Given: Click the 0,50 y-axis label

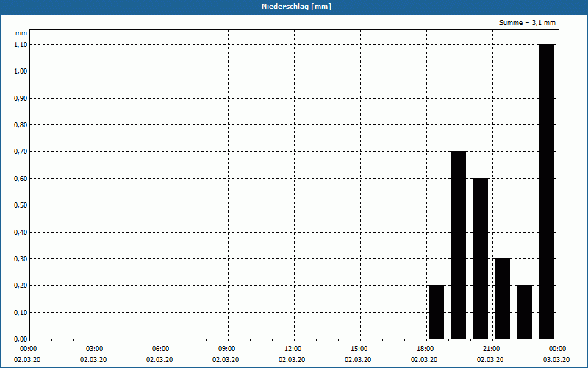Looking at the screenshot, I should 21,205.
